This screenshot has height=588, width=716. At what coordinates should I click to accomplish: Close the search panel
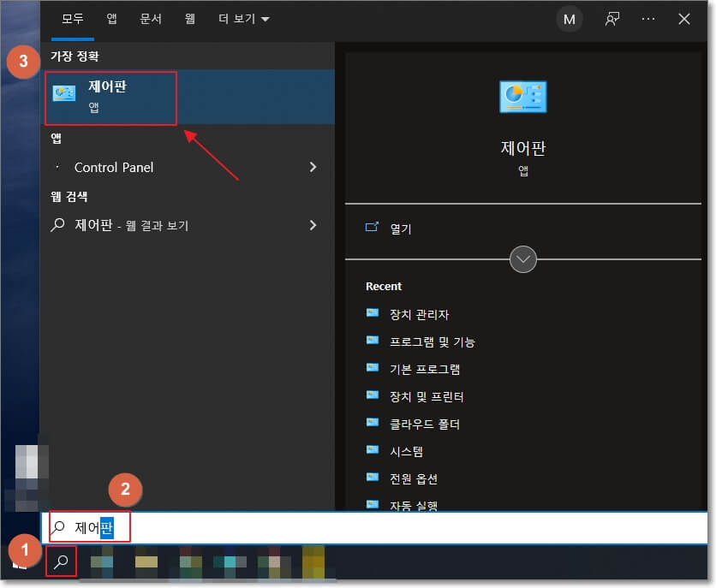[684, 19]
